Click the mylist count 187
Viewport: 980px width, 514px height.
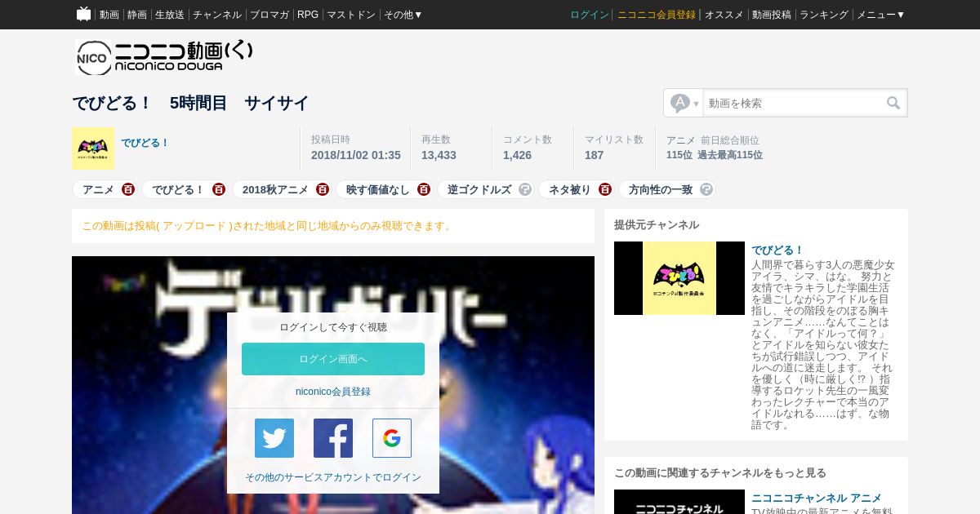pos(594,155)
